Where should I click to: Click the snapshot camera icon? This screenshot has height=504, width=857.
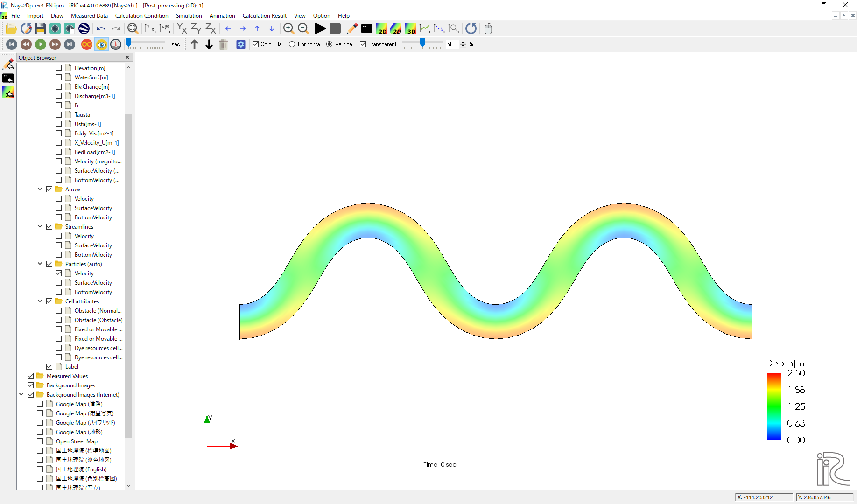pos(55,29)
